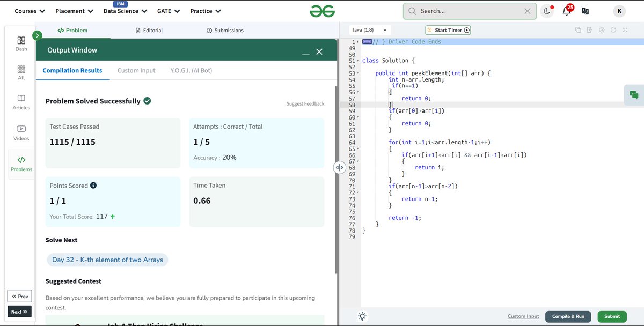
Task: Click the 'Accuracy : 20%' text
Action: [215, 158]
